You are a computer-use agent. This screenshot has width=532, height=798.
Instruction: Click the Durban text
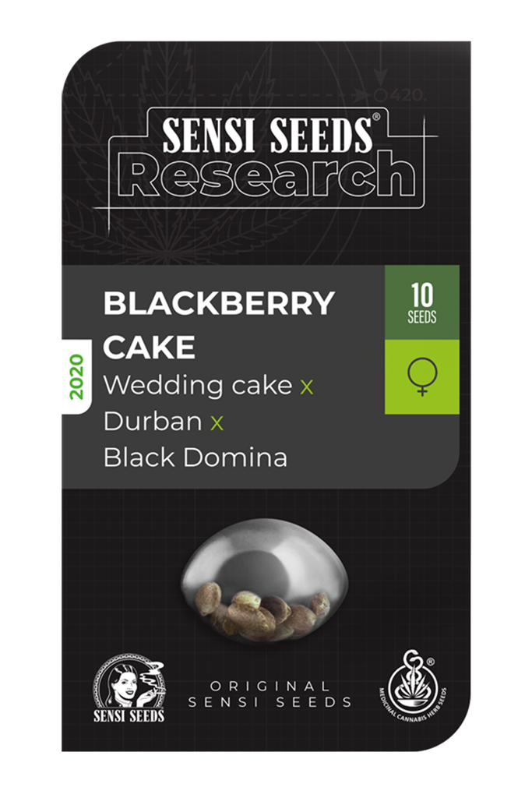coord(153,422)
